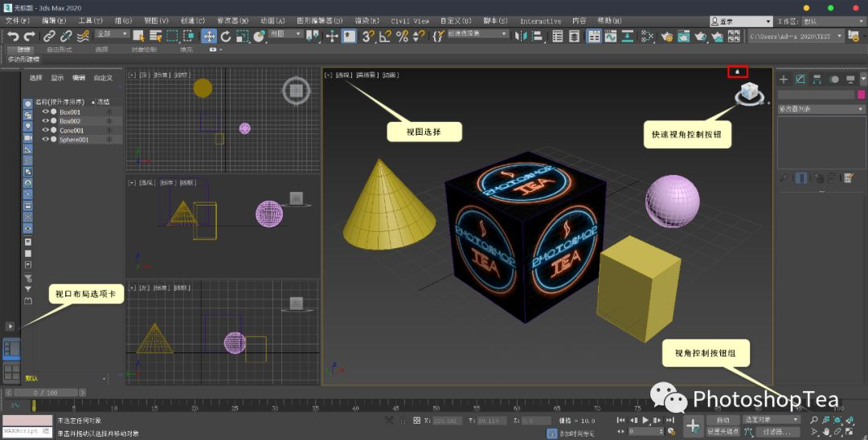Open the Material Editor teapot icon
868x440 pixels.
(x=647, y=36)
